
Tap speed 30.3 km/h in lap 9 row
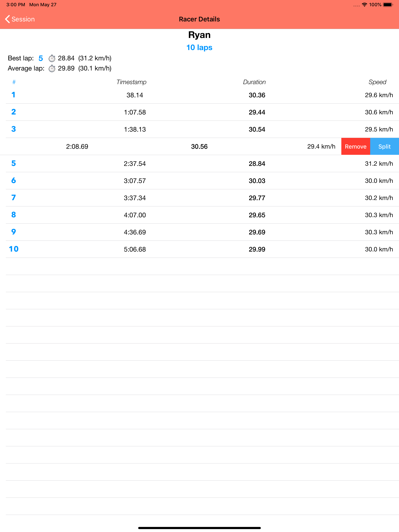(379, 232)
